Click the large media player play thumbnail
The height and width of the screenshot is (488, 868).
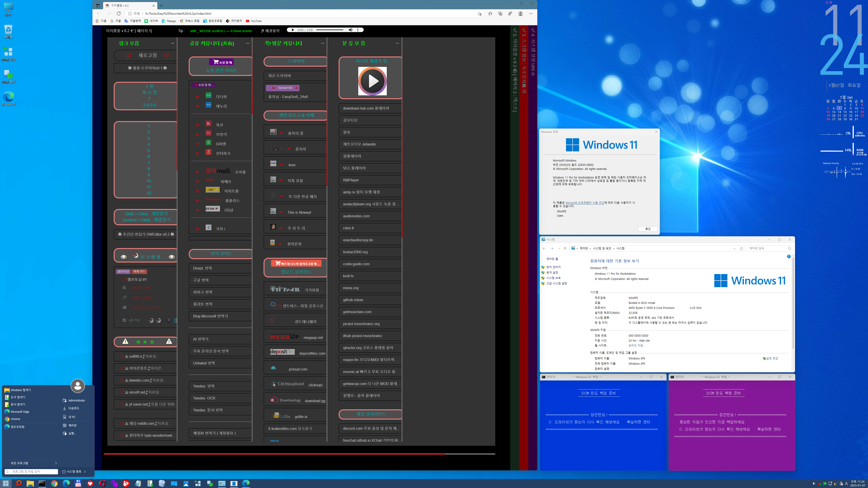[x=372, y=81]
